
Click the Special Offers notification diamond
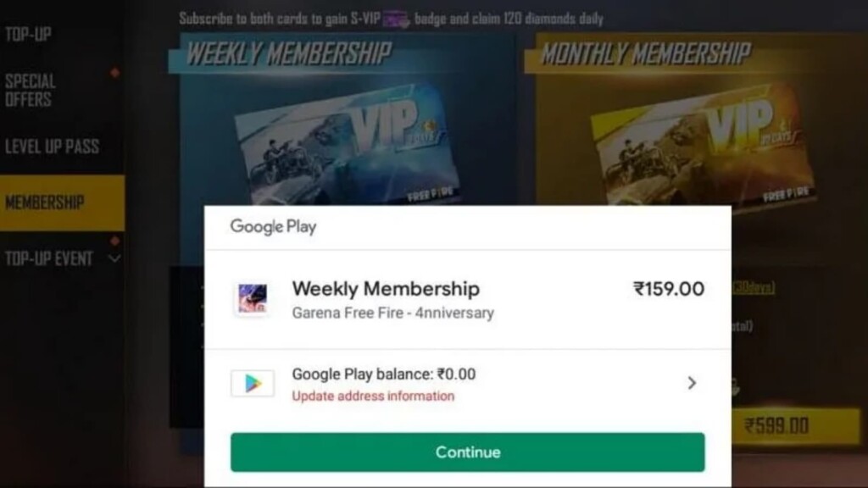114,73
